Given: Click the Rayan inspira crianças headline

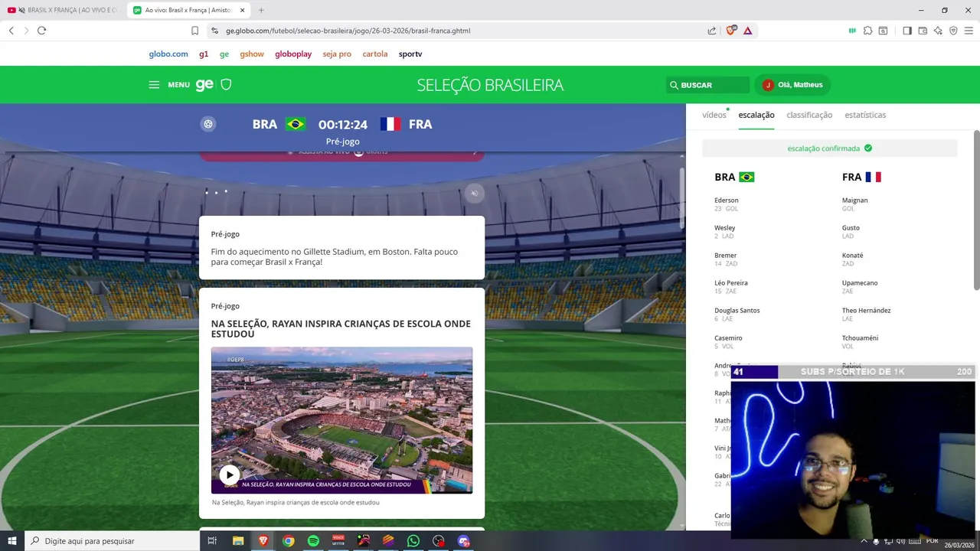Looking at the screenshot, I should click(x=341, y=329).
